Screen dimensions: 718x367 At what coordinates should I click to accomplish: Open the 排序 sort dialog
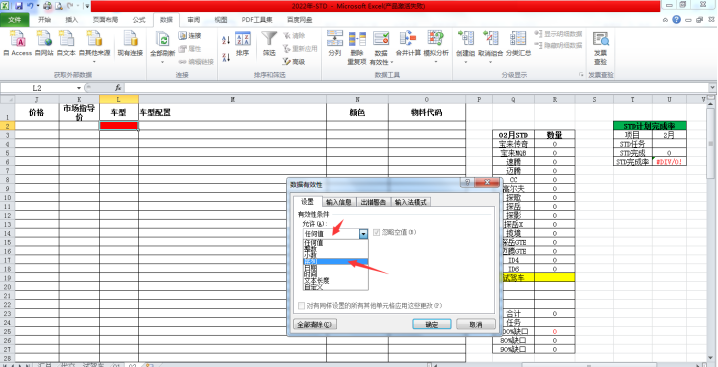pos(242,44)
